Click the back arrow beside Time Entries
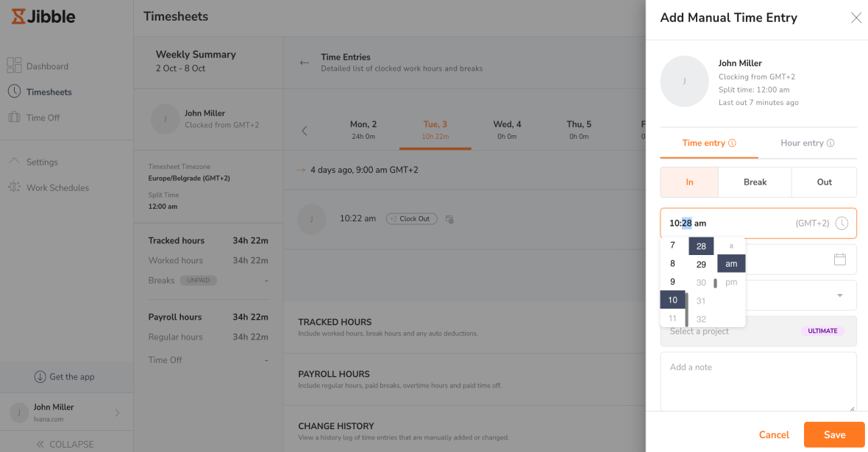The image size is (868, 452). (x=304, y=63)
